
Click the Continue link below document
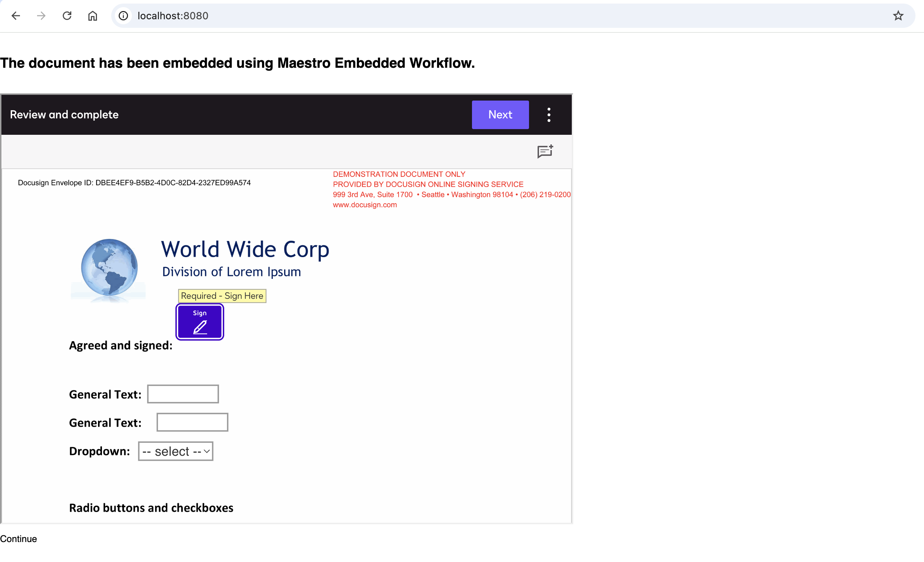(x=19, y=539)
